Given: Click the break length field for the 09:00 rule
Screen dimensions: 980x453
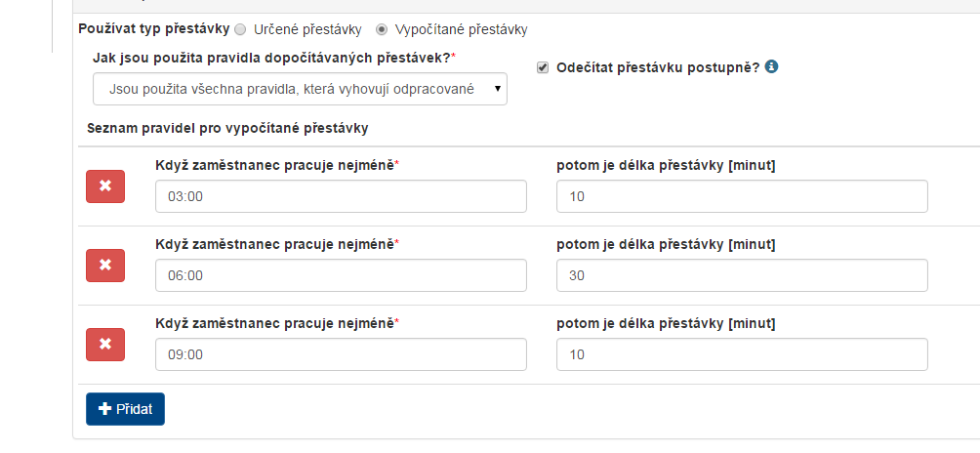Looking at the screenshot, I should click(742, 354).
